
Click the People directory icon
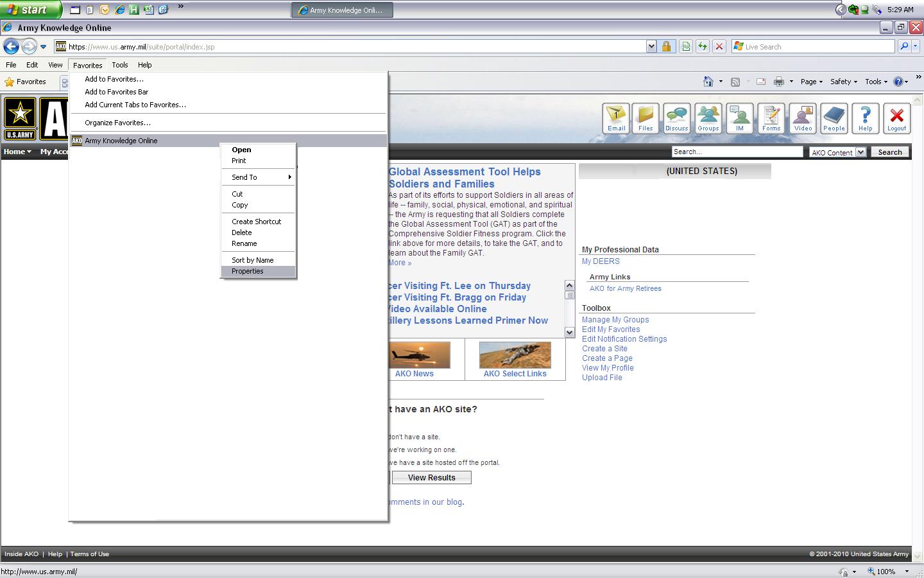[834, 118]
